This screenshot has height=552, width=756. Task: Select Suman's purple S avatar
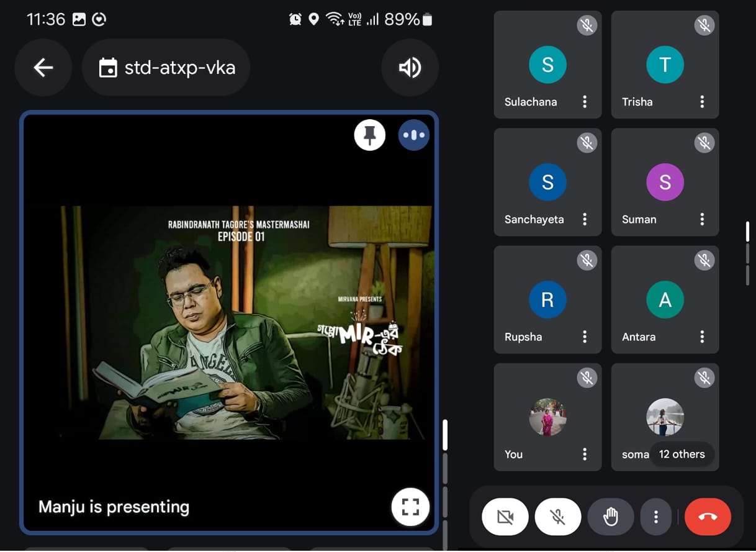tap(665, 182)
